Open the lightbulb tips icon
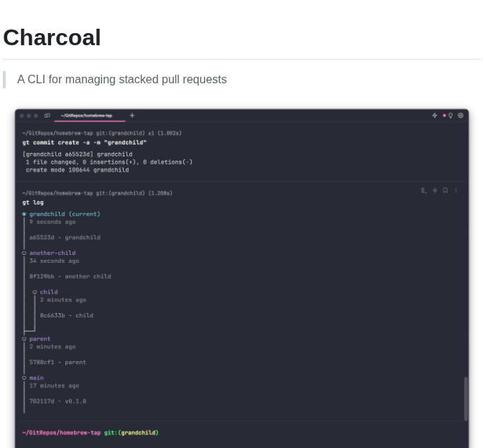 click(451, 116)
